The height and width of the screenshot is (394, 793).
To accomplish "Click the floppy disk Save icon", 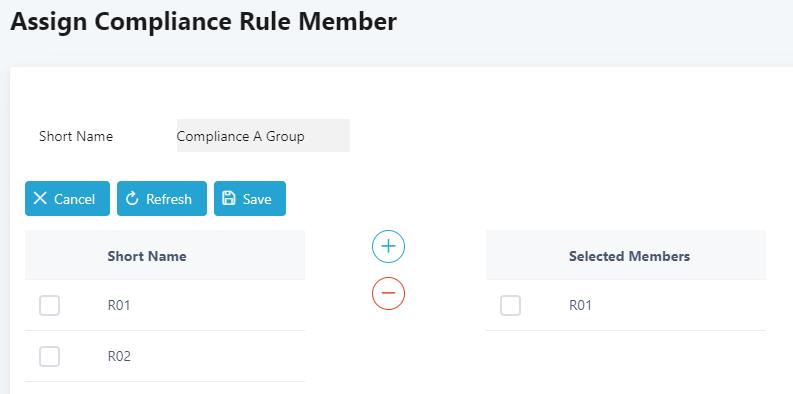I will pyautogui.click(x=229, y=198).
